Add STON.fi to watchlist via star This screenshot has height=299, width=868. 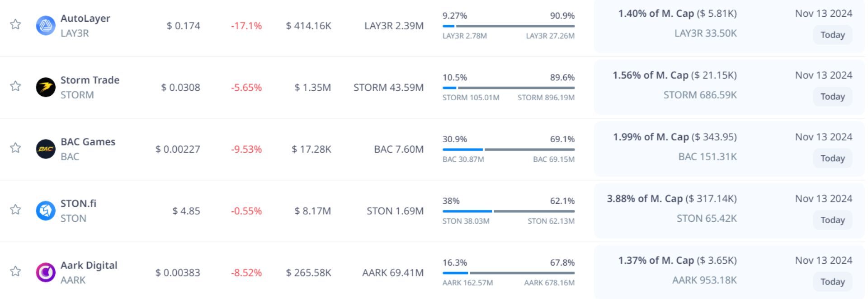pyautogui.click(x=16, y=210)
